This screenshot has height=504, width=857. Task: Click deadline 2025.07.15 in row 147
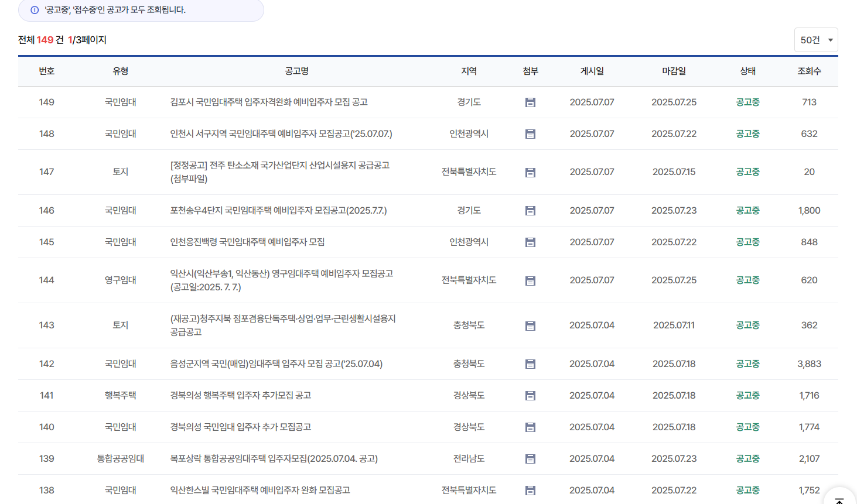pos(674,172)
